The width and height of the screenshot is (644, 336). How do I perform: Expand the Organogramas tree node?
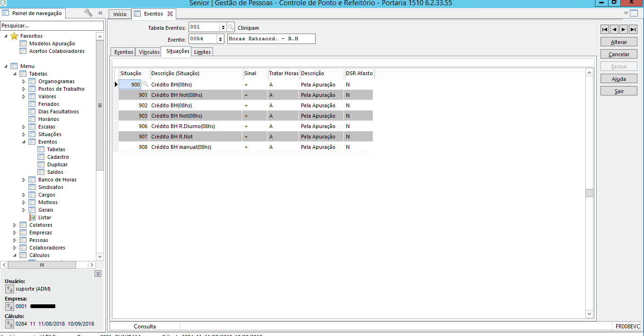[24, 81]
